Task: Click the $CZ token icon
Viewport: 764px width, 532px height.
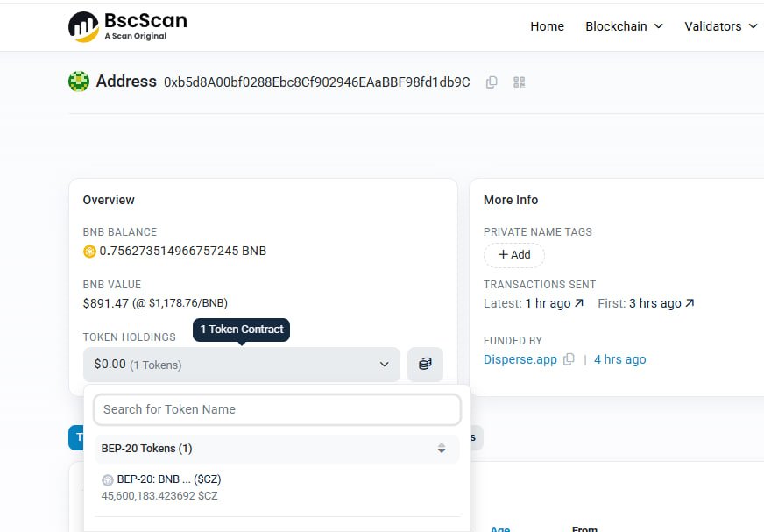Action: tap(108, 480)
